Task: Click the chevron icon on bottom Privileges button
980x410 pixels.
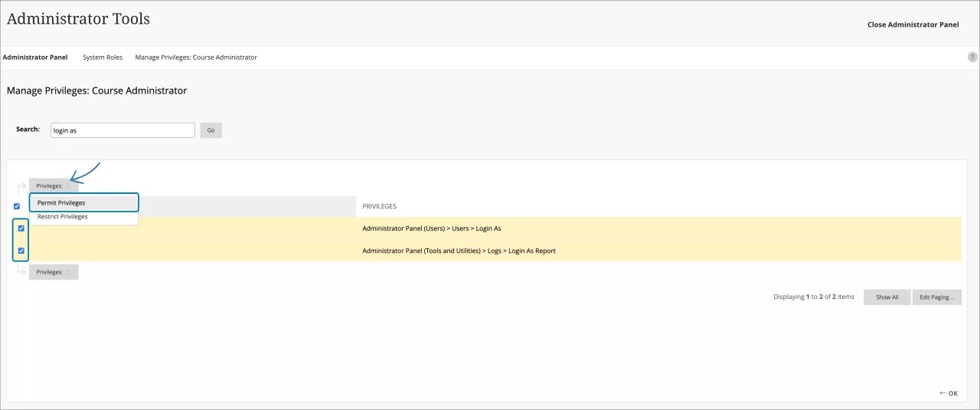Action: coord(69,272)
